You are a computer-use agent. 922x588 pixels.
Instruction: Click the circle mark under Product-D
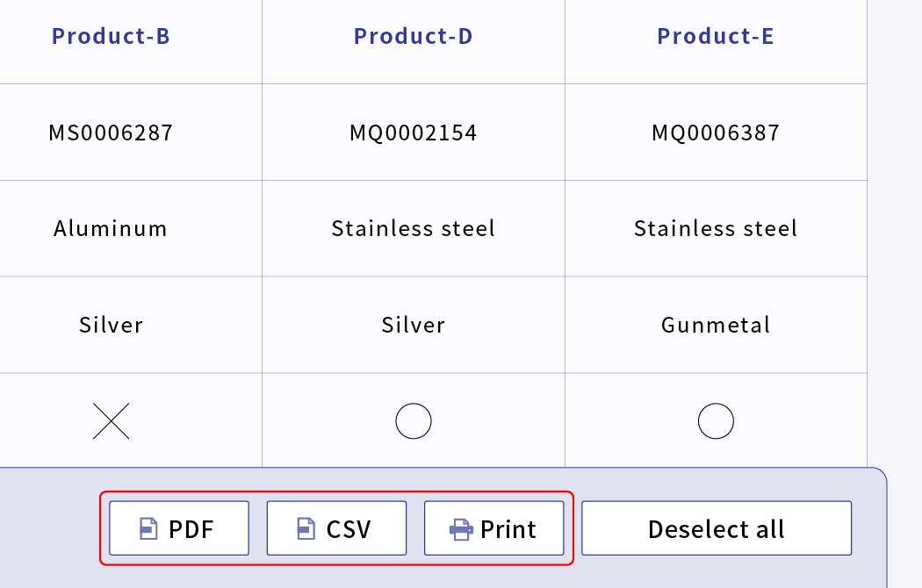coord(414,421)
